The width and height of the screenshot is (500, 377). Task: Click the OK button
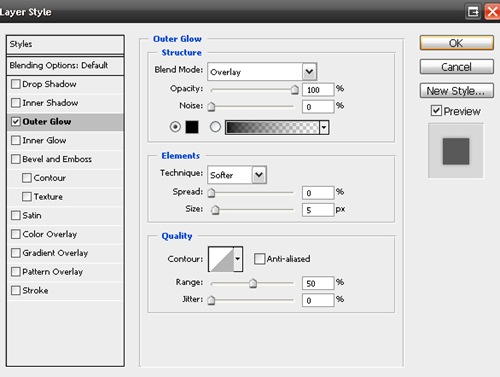click(457, 43)
